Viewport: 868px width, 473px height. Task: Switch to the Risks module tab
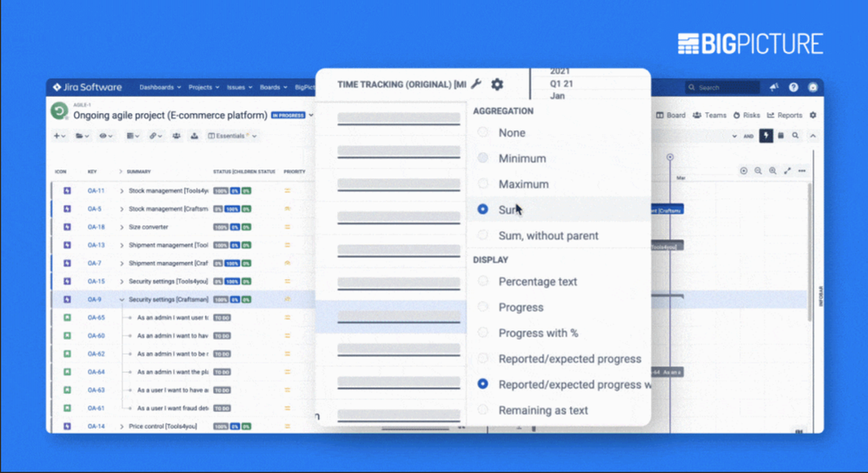pos(746,115)
